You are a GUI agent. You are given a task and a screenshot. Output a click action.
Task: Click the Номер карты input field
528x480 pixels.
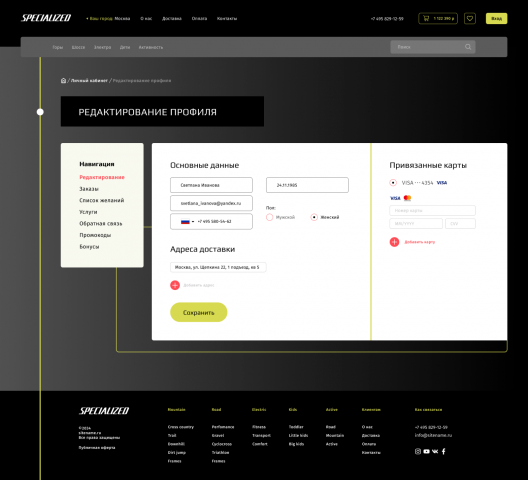432,211
